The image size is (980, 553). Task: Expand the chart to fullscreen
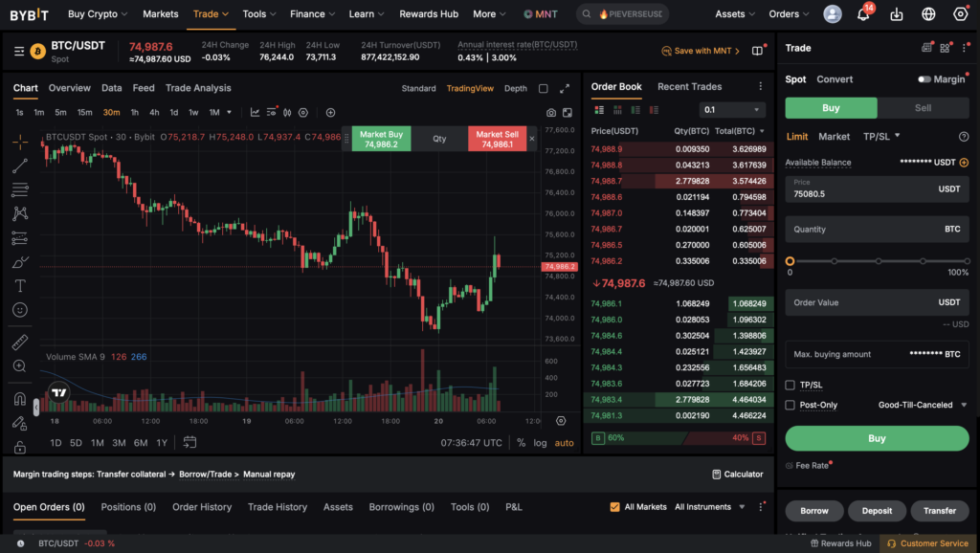(x=565, y=88)
